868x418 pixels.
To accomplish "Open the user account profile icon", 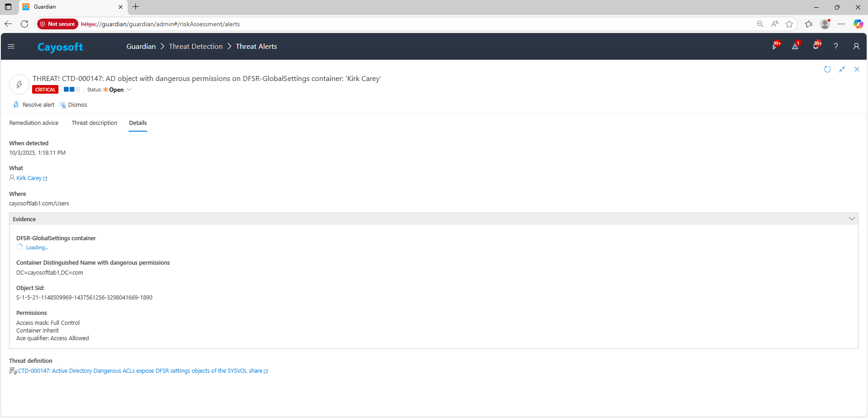I will (x=856, y=46).
